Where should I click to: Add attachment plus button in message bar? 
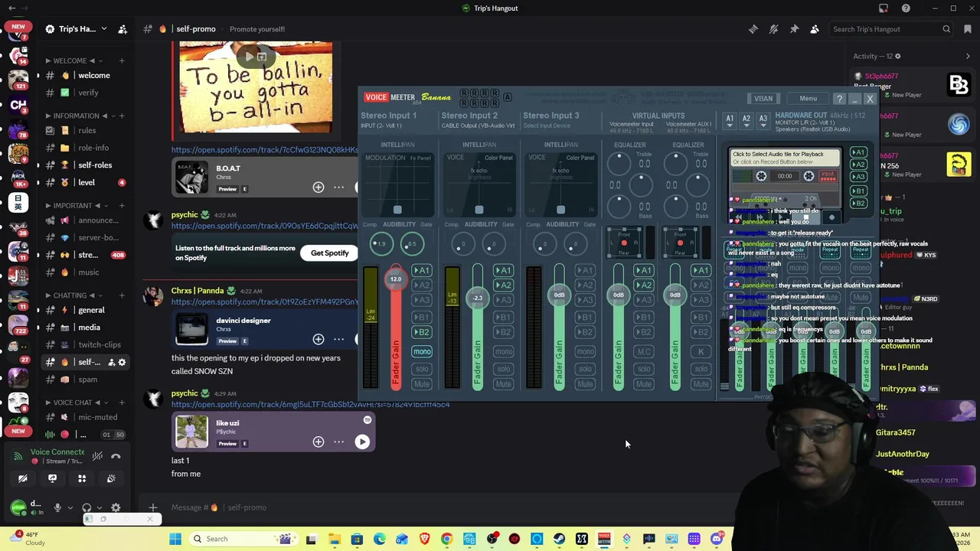pos(153,507)
